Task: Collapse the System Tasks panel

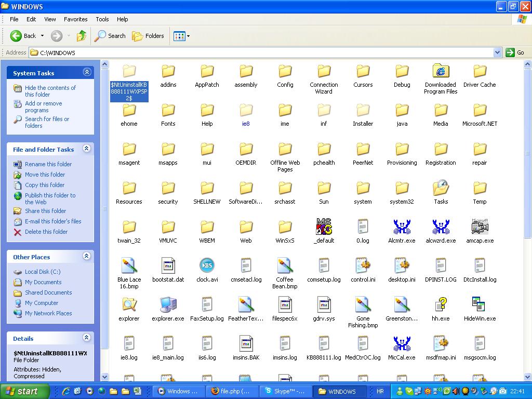Action: (x=87, y=73)
